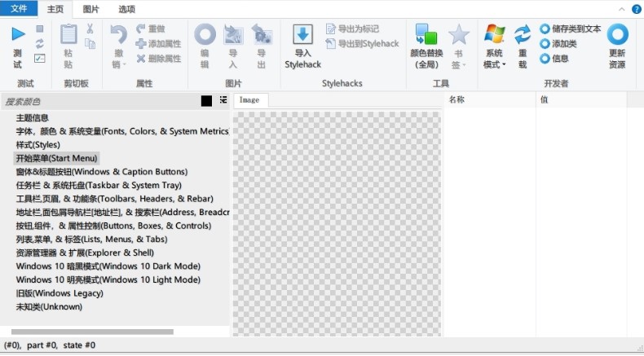The height and width of the screenshot is (356, 644).
Task: Select Taskbar & System Tray tree item
Action: 99,185
